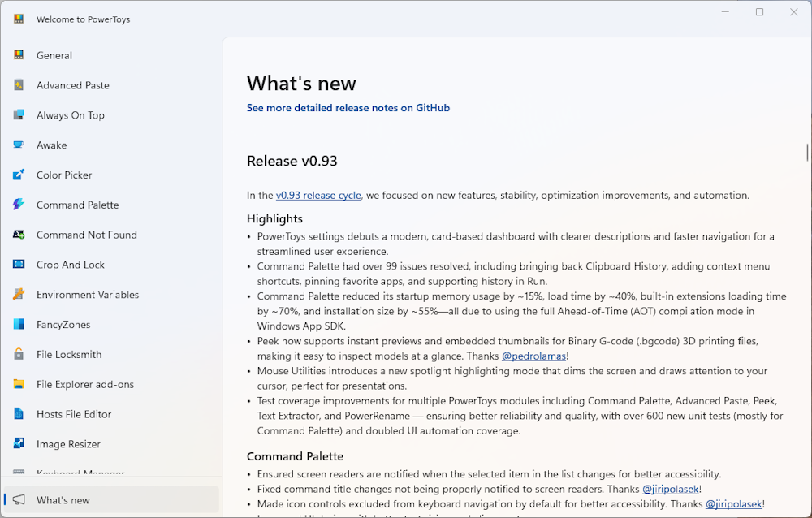The width and height of the screenshot is (812, 518).
Task: Select Hosts File Editor entry
Action: [110, 414]
